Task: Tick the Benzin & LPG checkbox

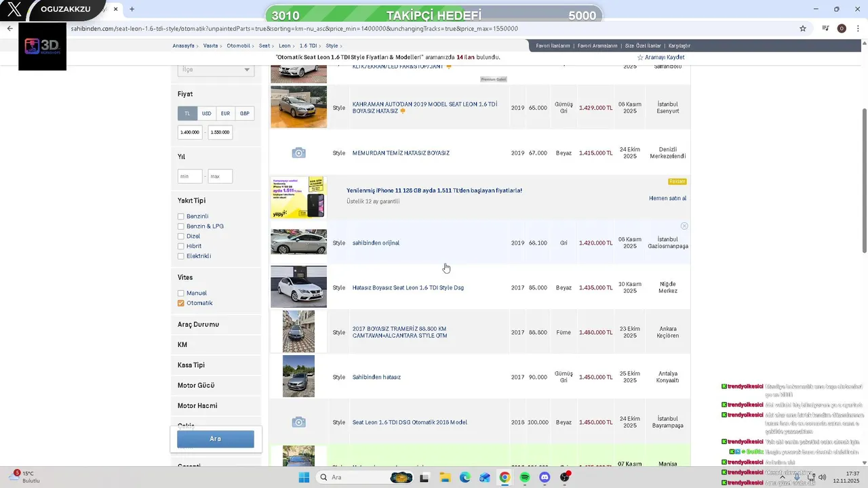Action: point(181,226)
